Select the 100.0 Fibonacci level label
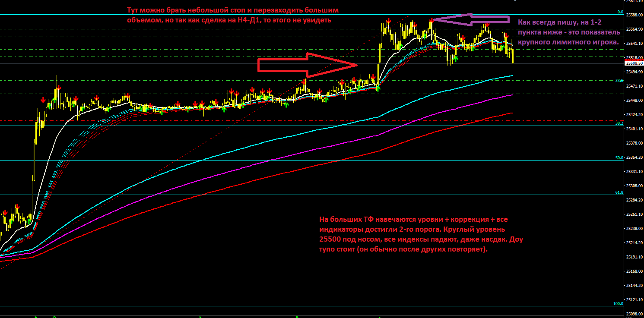This screenshot has height=318, width=644. [x=619, y=304]
